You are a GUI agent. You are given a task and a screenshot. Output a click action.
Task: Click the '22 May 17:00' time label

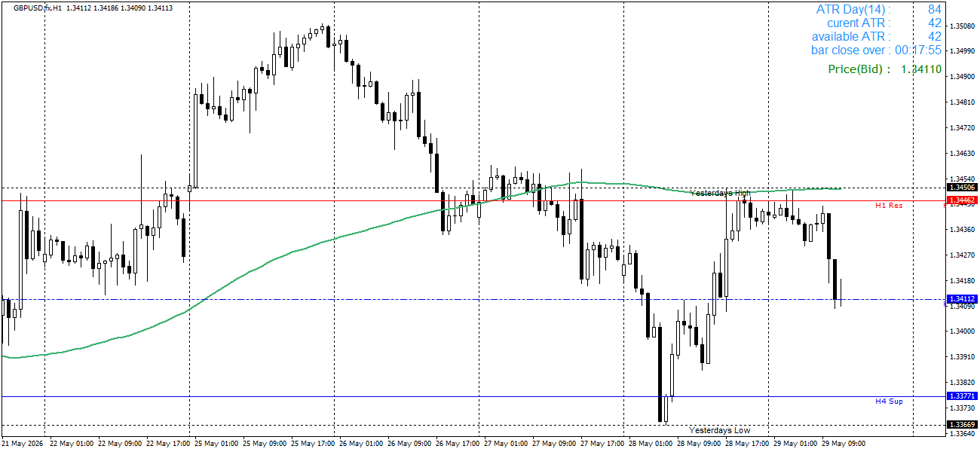(x=167, y=444)
